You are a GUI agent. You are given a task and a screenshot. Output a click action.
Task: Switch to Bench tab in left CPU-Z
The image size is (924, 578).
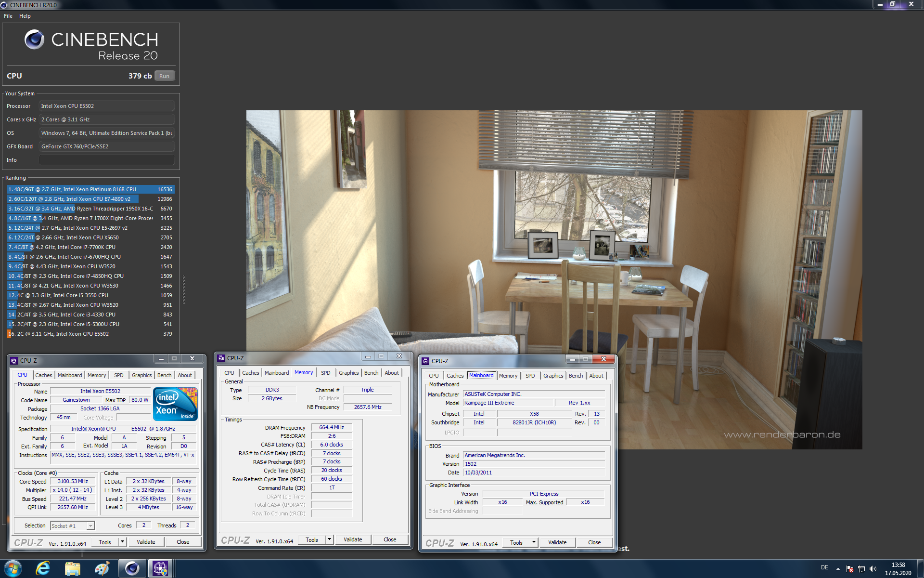coord(164,375)
